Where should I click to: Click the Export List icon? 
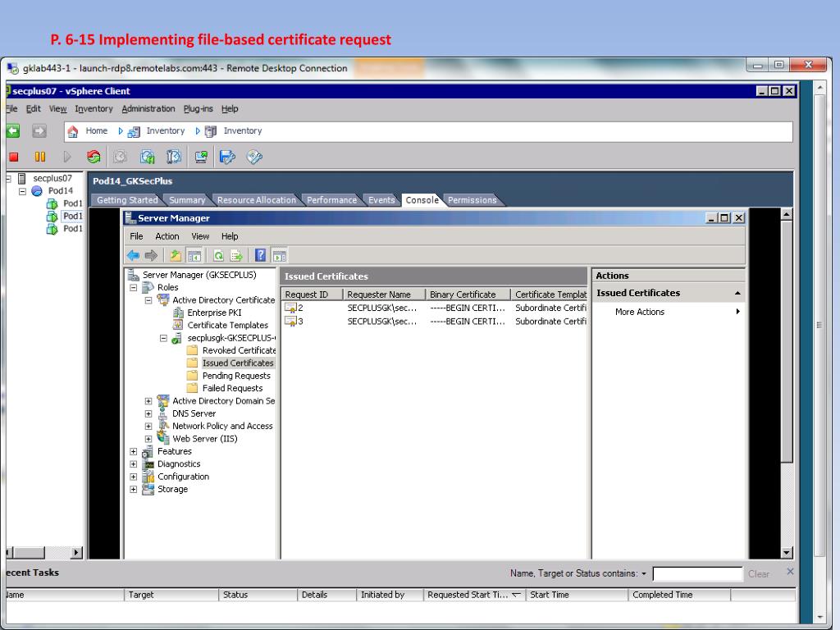236,256
